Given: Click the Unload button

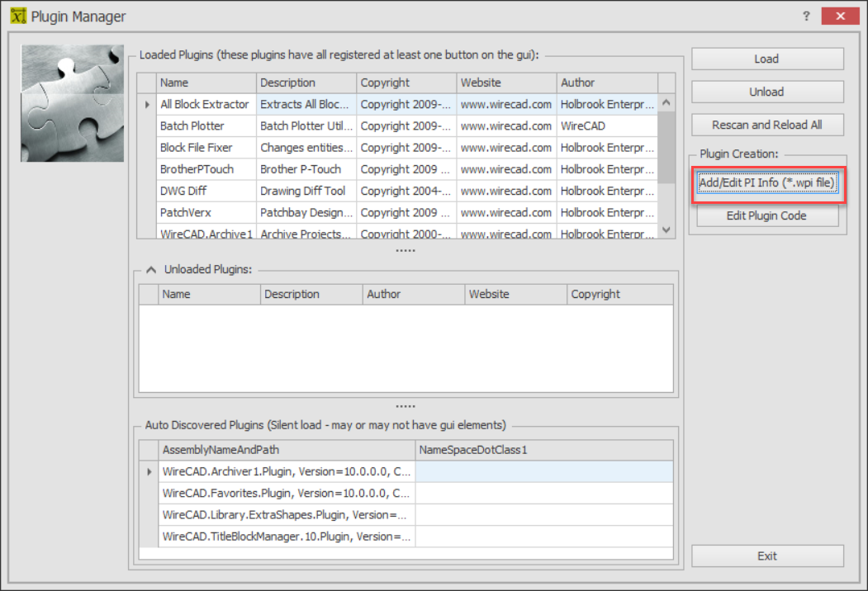Looking at the screenshot, I should point(767,92).
